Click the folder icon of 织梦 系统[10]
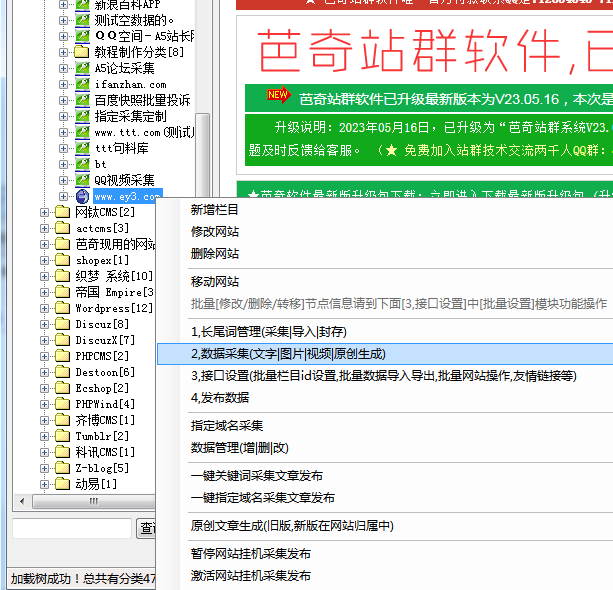 (63, 276)
